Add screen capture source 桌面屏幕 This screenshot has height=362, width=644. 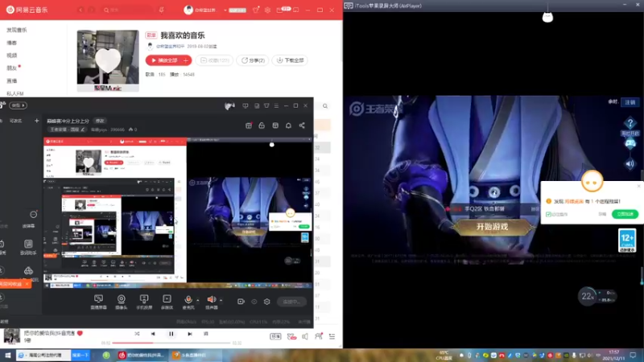(x=98, y=302)
